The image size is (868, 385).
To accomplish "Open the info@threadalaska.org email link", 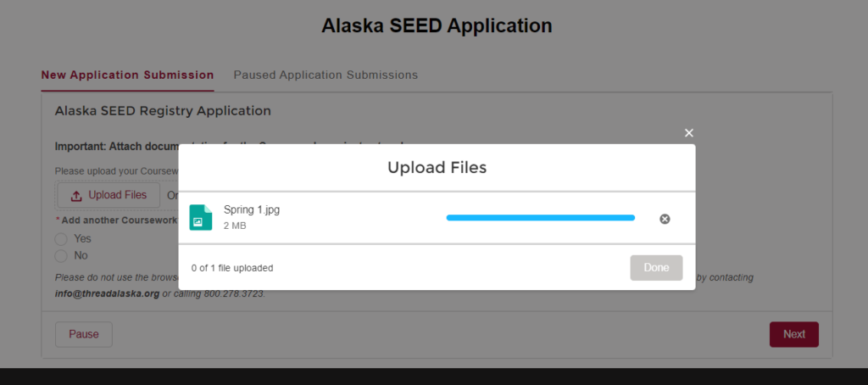I will (108, 293).
